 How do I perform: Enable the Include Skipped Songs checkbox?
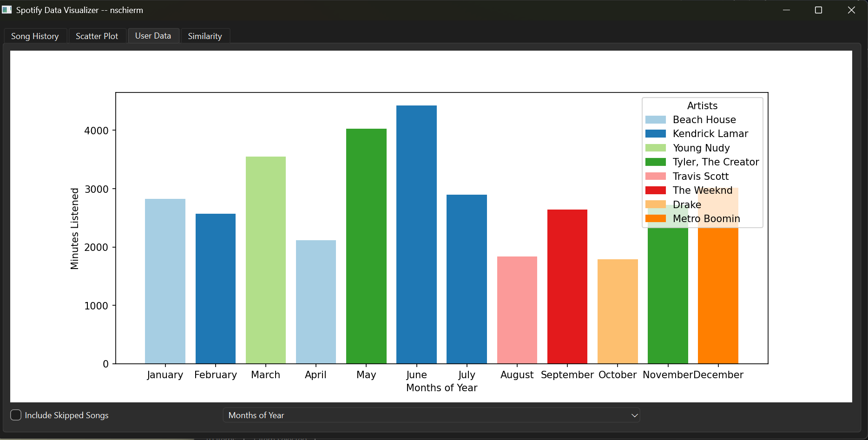16,415
